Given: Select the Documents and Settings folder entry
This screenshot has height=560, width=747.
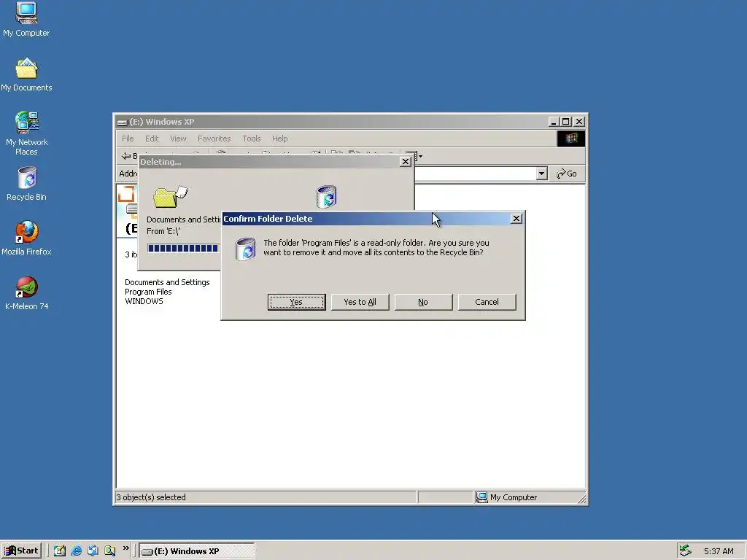Looking at the screenshot, I should [167, 282].
